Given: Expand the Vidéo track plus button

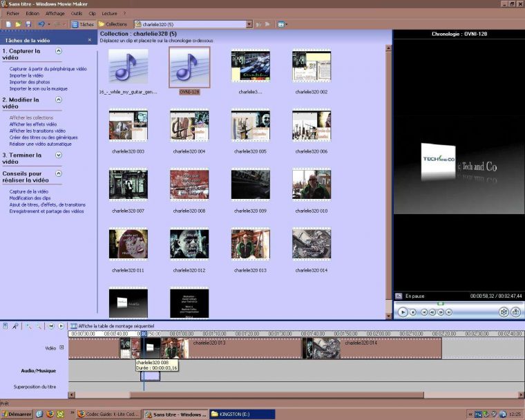Looking at the screenshot, I should (61, 347).
